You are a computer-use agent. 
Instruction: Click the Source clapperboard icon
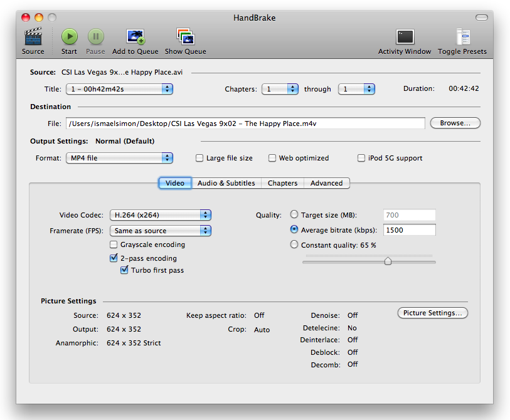[x=33, y=37]
